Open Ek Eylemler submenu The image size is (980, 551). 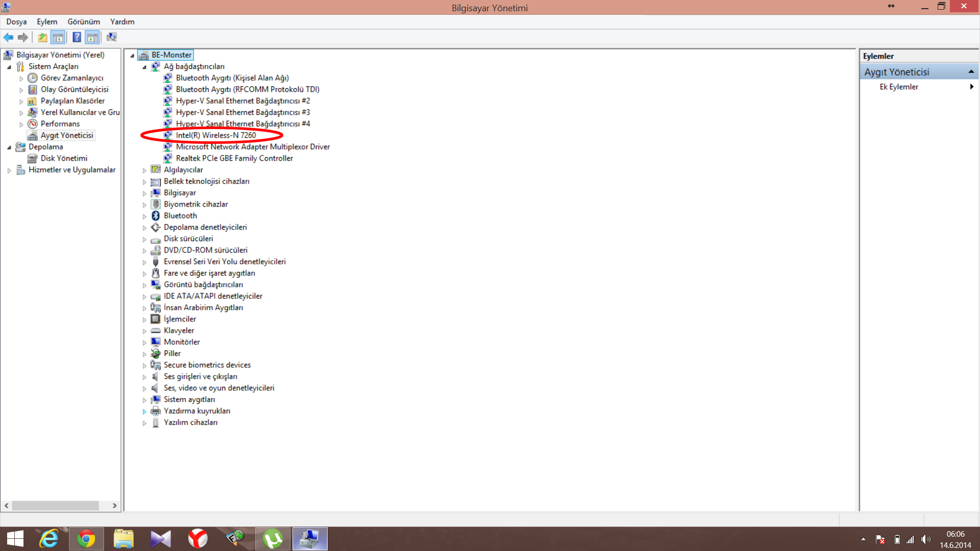tap(898, 87)
